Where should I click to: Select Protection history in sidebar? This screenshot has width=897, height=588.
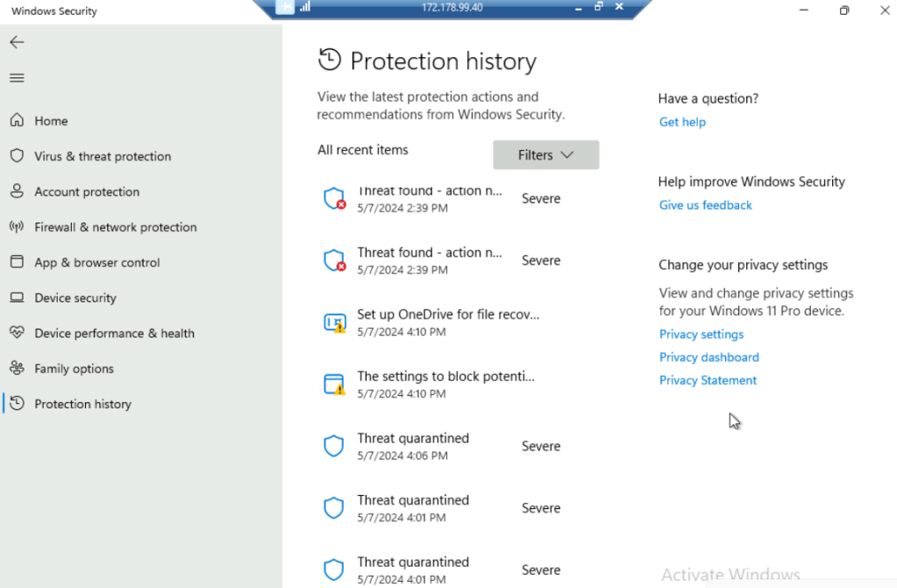[x=82, y=404]
